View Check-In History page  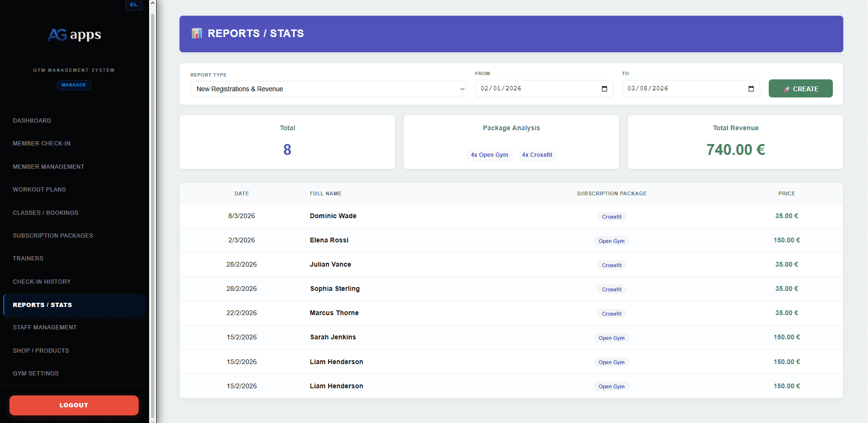[x=42, y=282]
